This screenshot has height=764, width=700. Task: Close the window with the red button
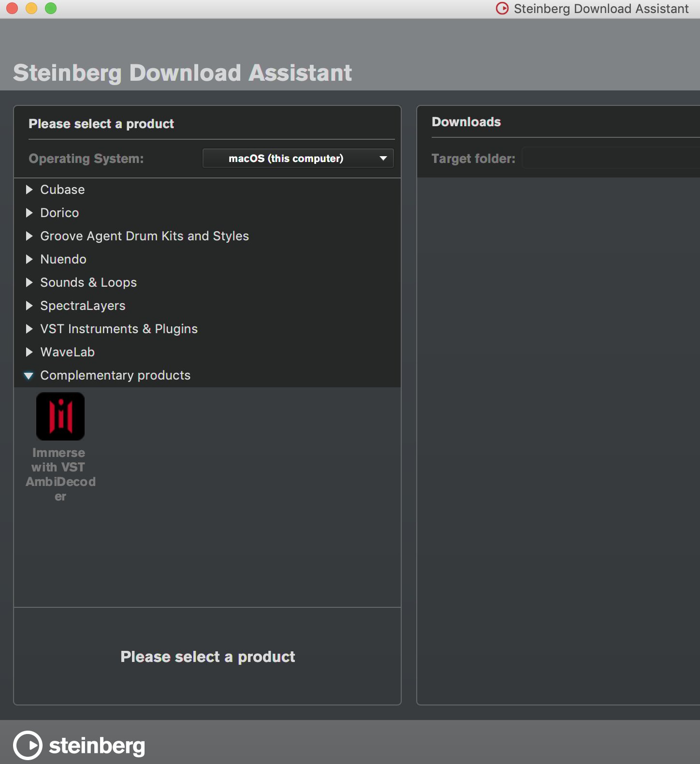(12, 8)
